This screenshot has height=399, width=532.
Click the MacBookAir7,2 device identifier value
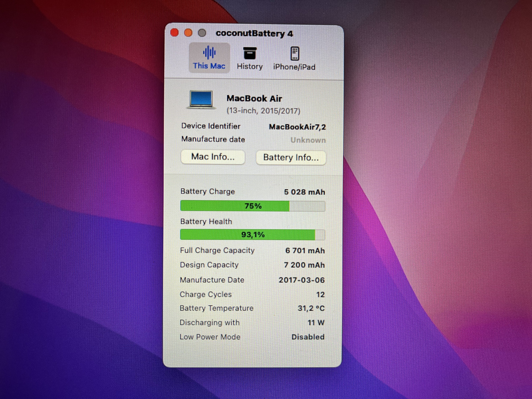tap(297, 127)
